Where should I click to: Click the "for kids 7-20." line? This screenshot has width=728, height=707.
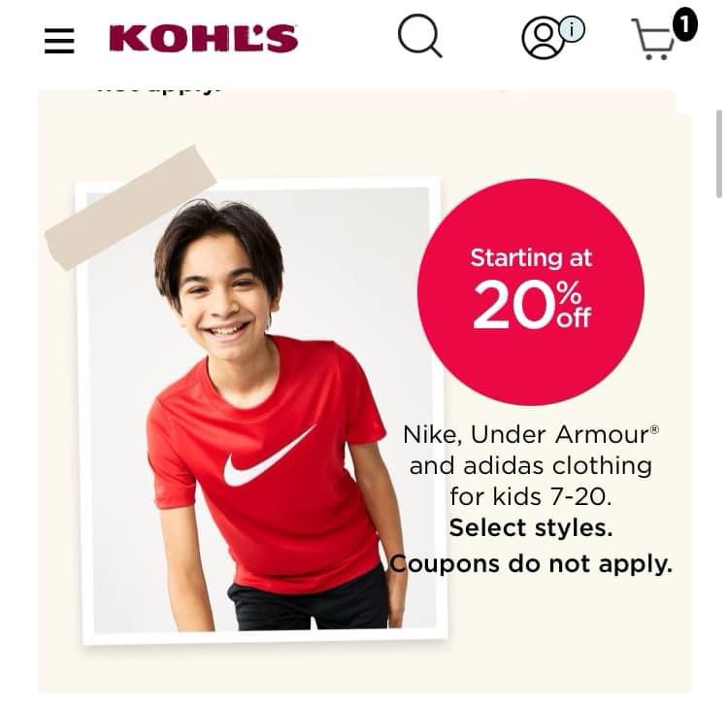pyautogui.click(x=531, y=496)
